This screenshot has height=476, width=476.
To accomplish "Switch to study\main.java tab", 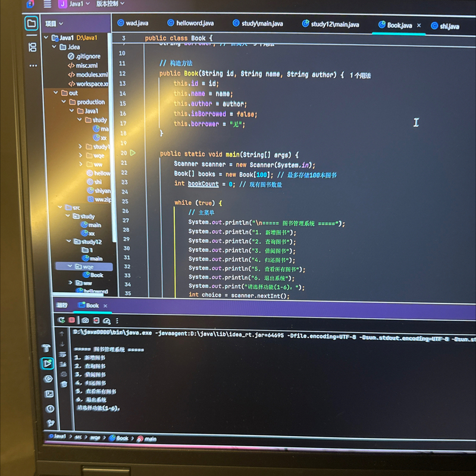I will 258,23.
